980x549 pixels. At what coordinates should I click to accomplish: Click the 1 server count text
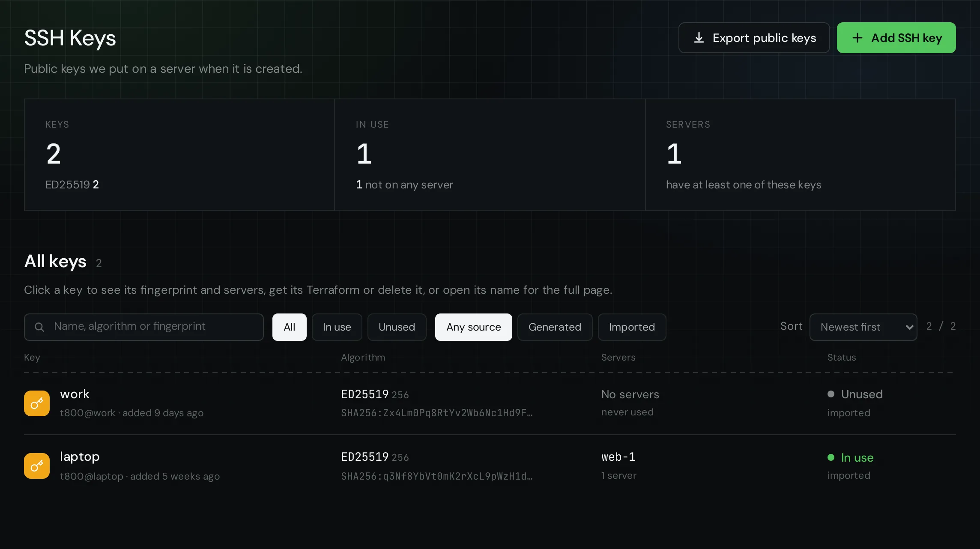[x=619, y=475]
